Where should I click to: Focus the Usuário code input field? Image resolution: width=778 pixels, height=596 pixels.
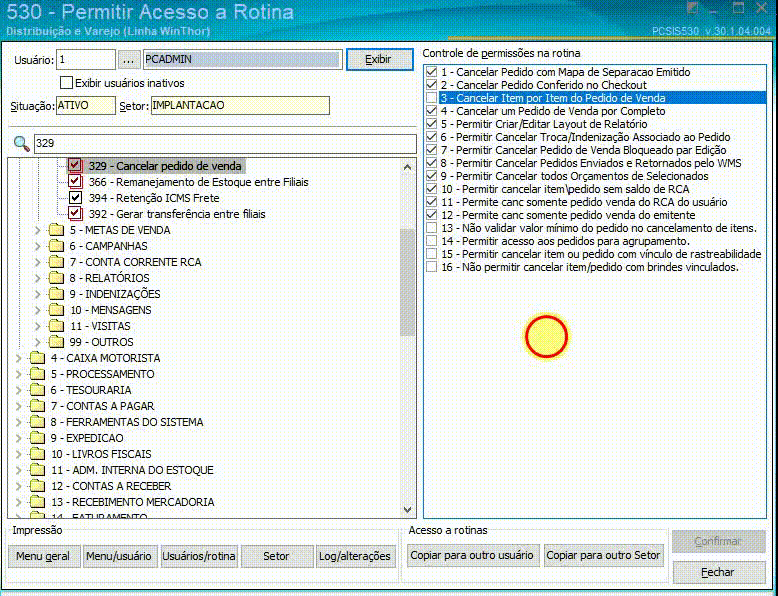point(86,60)
